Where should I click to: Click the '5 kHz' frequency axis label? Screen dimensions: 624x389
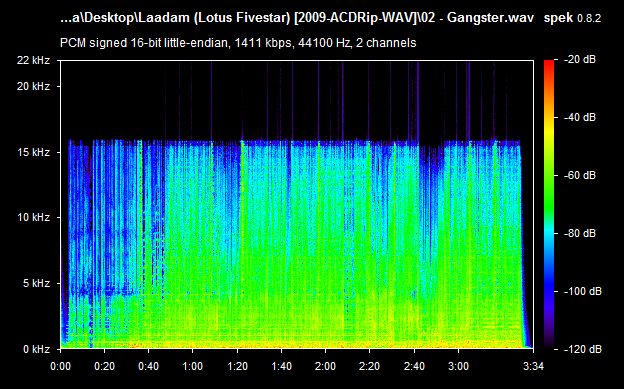pyautogui.click(x=36, y=283)
